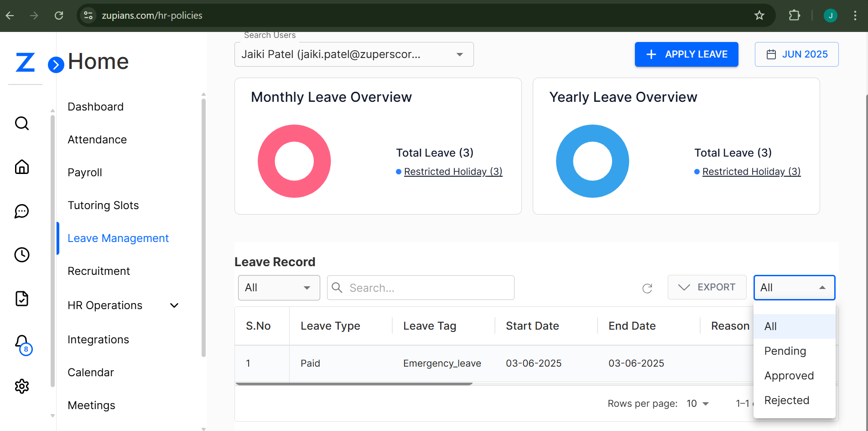Image resolution: width=868 pixels, height=431 pixels.
Task: Open the home icon in sidebar
Action: pyautogui.click(x=22, y=167)
